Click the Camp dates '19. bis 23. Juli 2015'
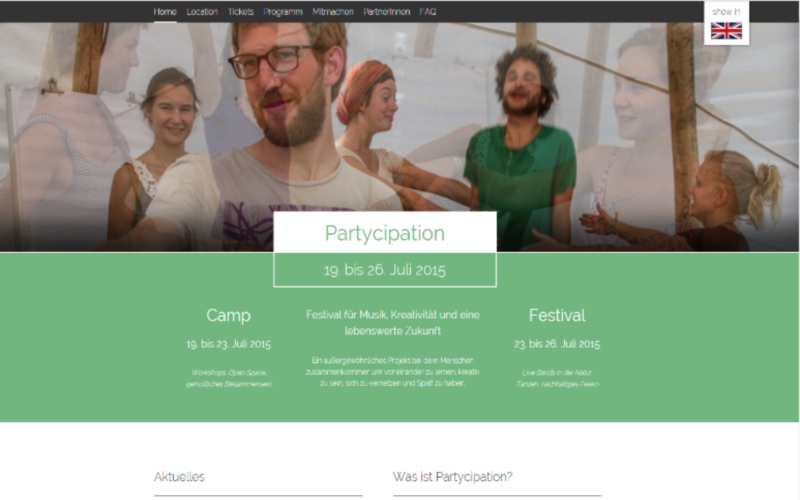 pos(229,344)
